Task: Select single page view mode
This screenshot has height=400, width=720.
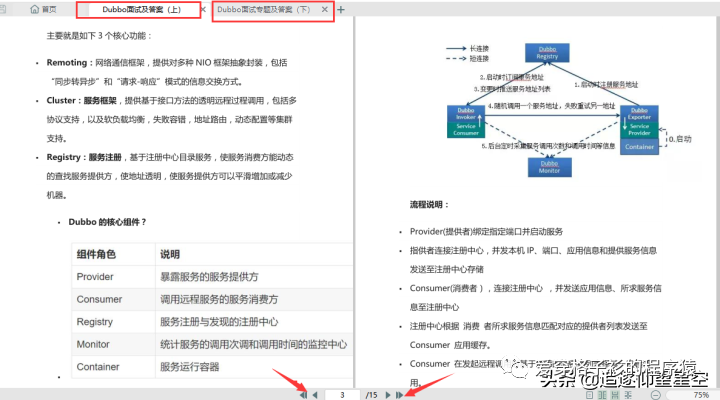Action: pyautogui.click(x=590, y=395)
